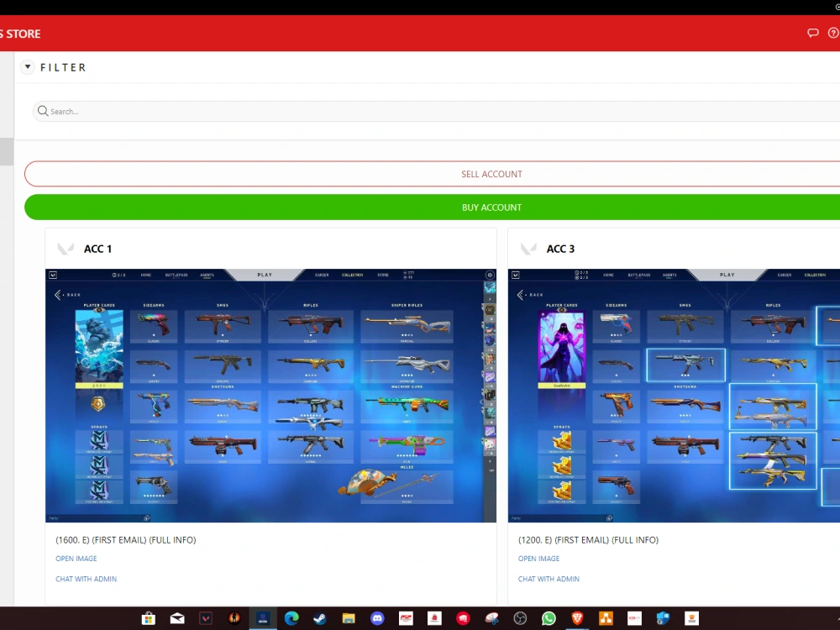Open ACC 1 inventory screenshot

(x=270, y=396)
